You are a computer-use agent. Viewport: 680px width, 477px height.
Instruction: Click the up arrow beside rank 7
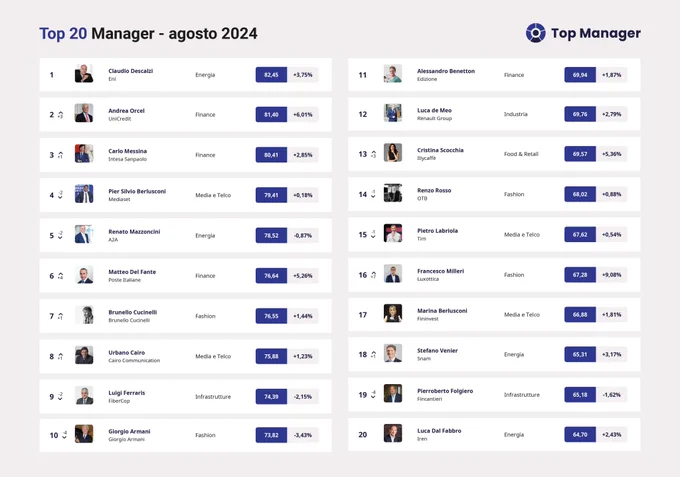tap(60, 316)
